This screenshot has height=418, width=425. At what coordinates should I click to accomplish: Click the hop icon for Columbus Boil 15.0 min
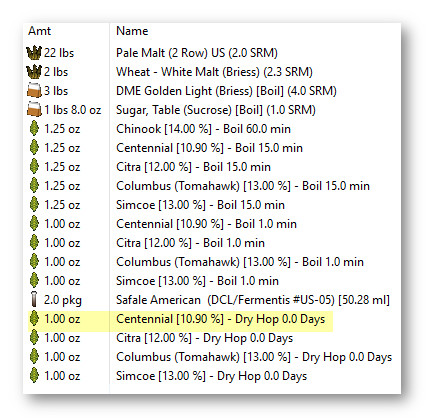34,186
